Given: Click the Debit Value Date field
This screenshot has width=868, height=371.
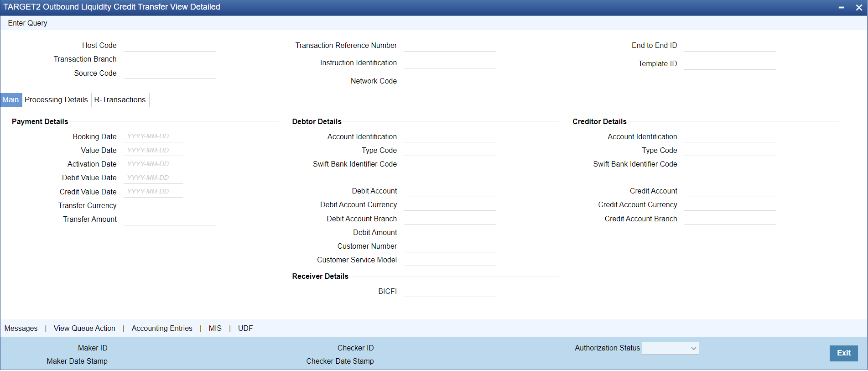Looking at the screenshot, I should (153, 178).
